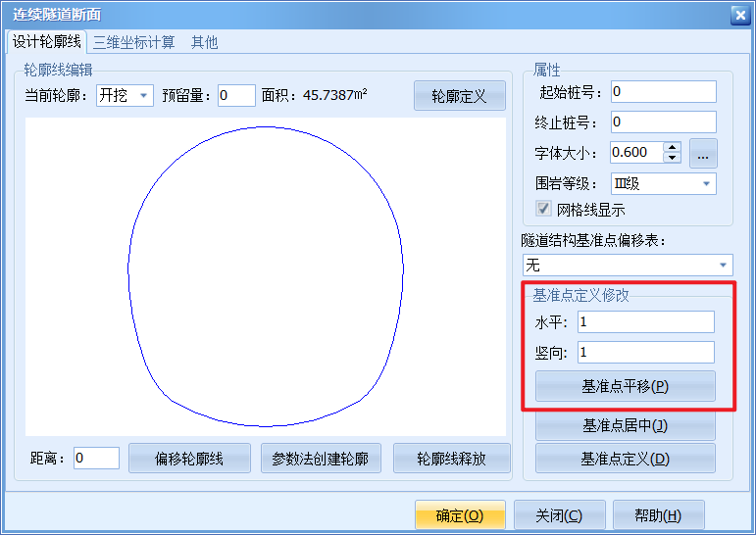Click the 起始桩号 input field
This screenshot has width=756, height=535.
click(664, 91)
